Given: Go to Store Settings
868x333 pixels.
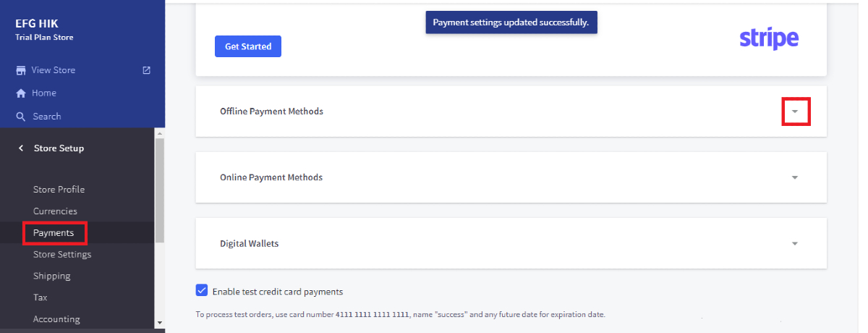Looking at the screenshot, I should (x=62, y=255).
